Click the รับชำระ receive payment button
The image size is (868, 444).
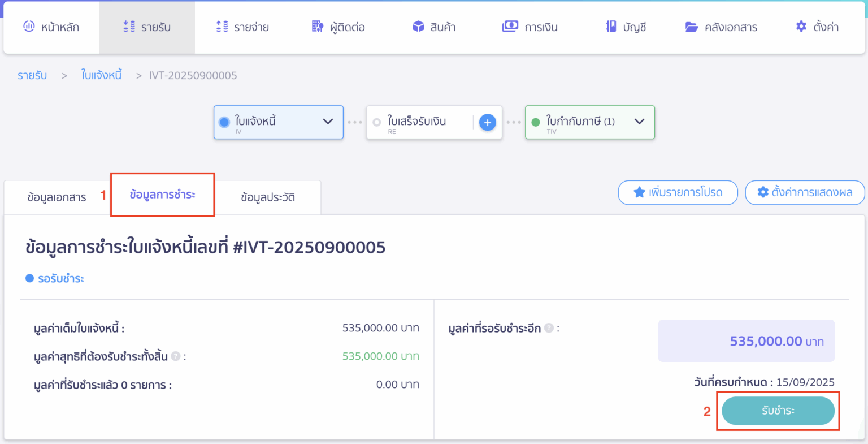[x=778, y=411]
